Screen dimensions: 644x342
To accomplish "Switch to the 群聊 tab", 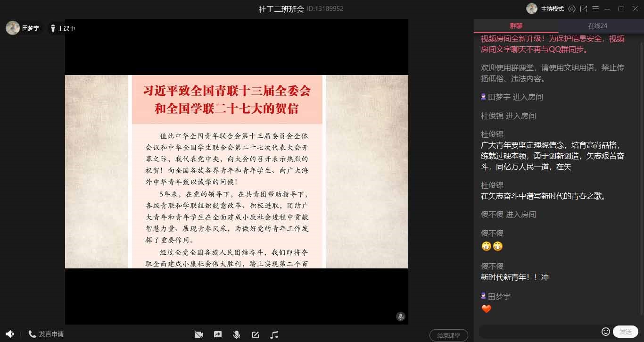I will point(516,26).
